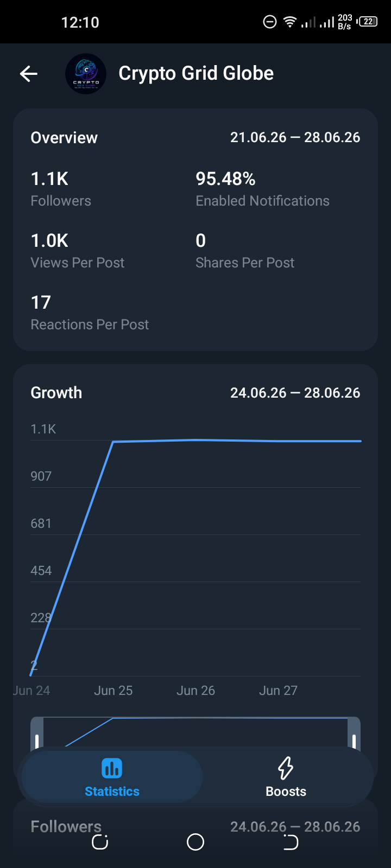Select the Jun 25 point on Growth chart
Viewport: 391px width, 868px height.
(113, 442)
